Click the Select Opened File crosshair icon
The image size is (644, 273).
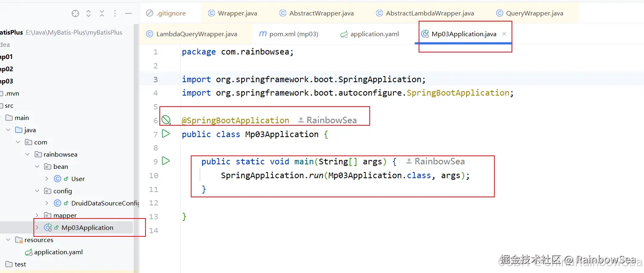pyautogui.click(x=75, y=13)
